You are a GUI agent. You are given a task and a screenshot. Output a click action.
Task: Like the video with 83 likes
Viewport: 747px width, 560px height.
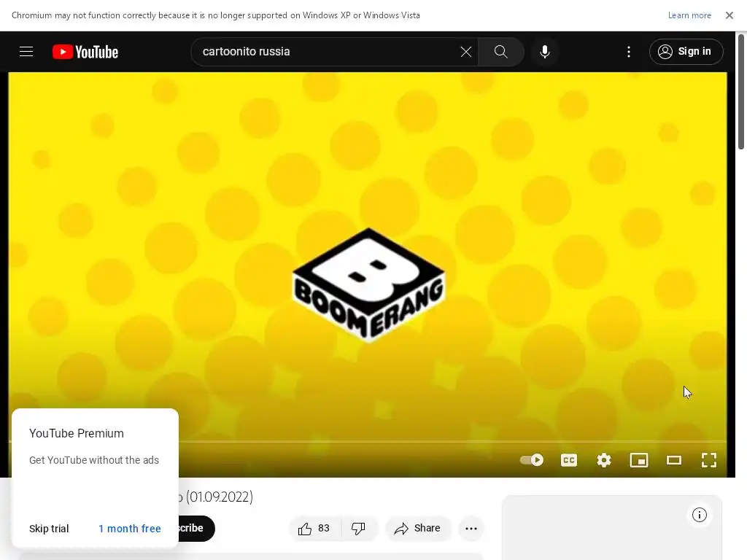tap(314, 528)
